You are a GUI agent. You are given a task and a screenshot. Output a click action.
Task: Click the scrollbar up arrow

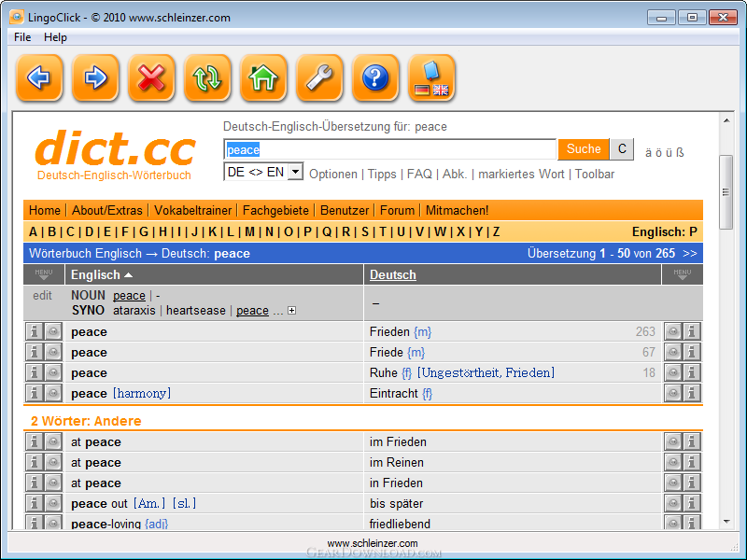726,120
